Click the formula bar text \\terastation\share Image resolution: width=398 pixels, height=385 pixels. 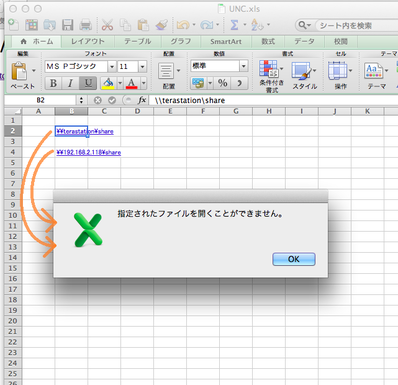pyautogui.click(x=190, y=100)
